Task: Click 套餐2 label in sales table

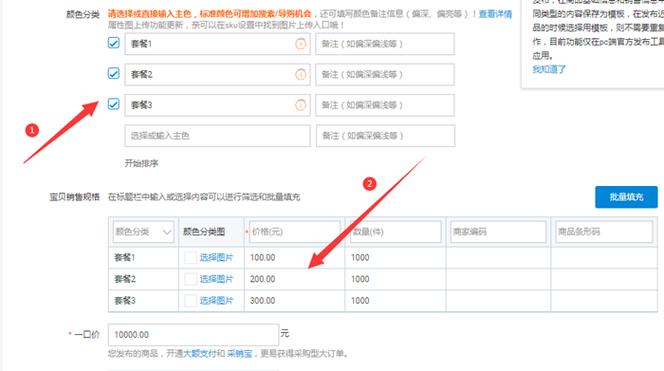Action: click(x=125, y=279)
